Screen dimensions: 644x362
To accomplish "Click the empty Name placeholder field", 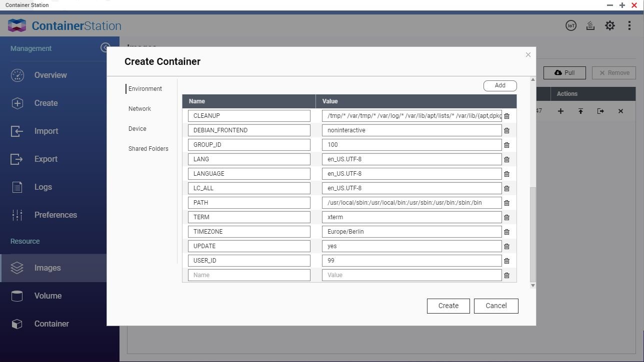I will click(x=249, y=275).
